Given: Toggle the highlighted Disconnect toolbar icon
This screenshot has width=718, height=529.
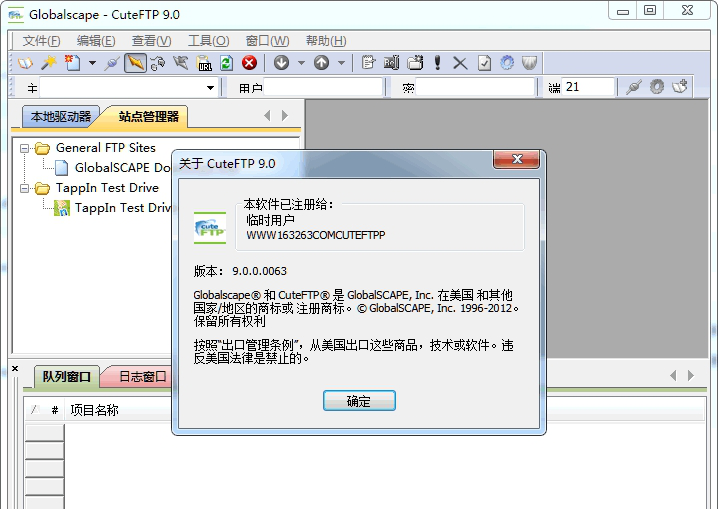Looking at the screenshot, I should [135, 63].
